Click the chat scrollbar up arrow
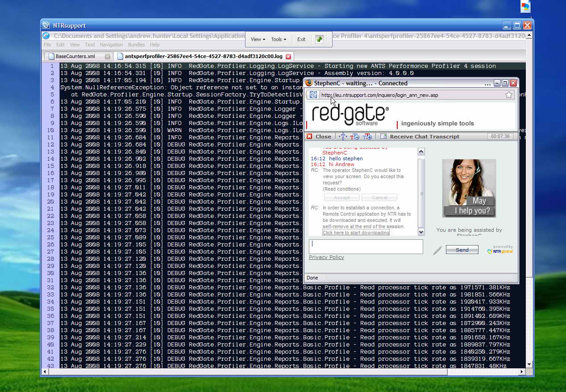 (x=421, y=152)
